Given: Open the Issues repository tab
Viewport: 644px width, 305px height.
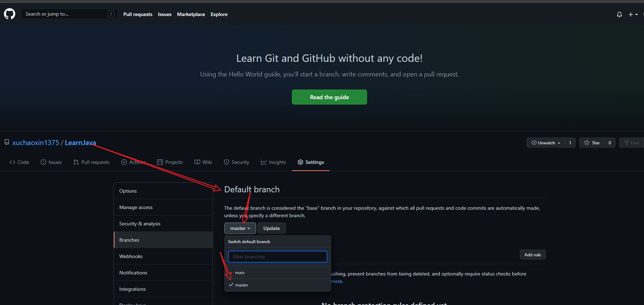Looking at the screenshot, I should tap(51, 162).
